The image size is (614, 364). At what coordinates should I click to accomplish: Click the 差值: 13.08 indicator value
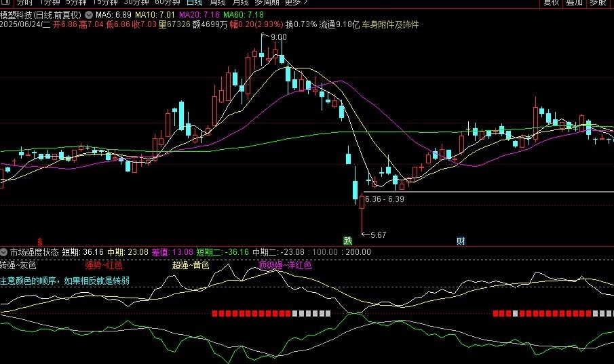pos(172,252)
